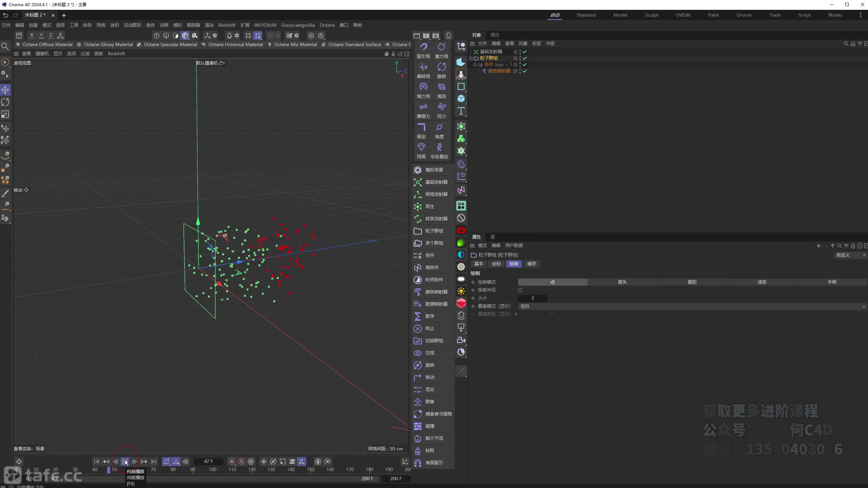
Task: Click the current frame field 47 F
Action: tap(209, 462)
